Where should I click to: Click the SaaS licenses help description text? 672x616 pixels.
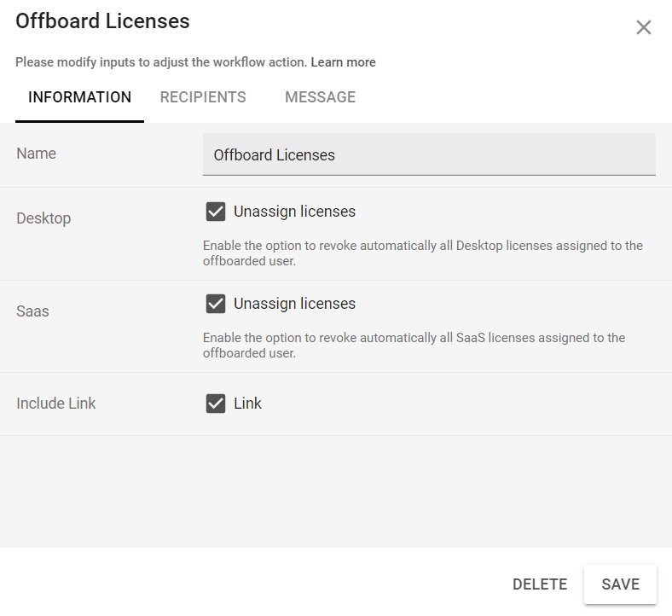414,346
